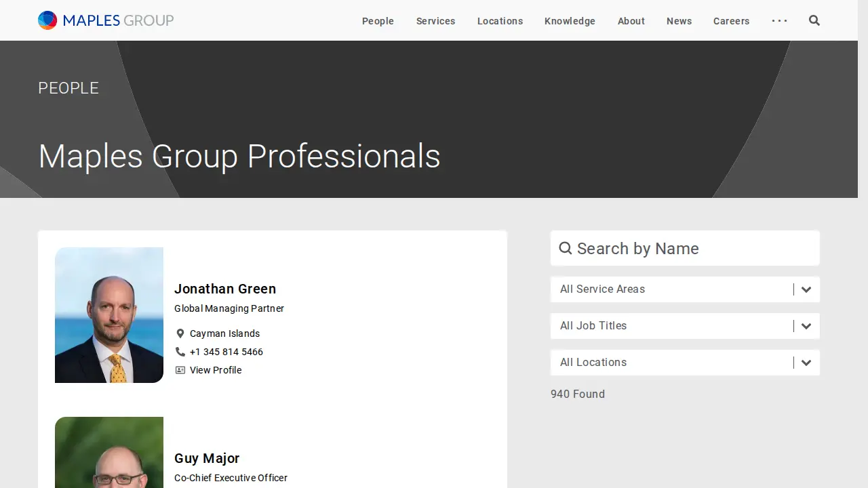Click into the Search by Name field
Image resolution: width=868 pixels, height=488 pixels.
pos(685,249)
